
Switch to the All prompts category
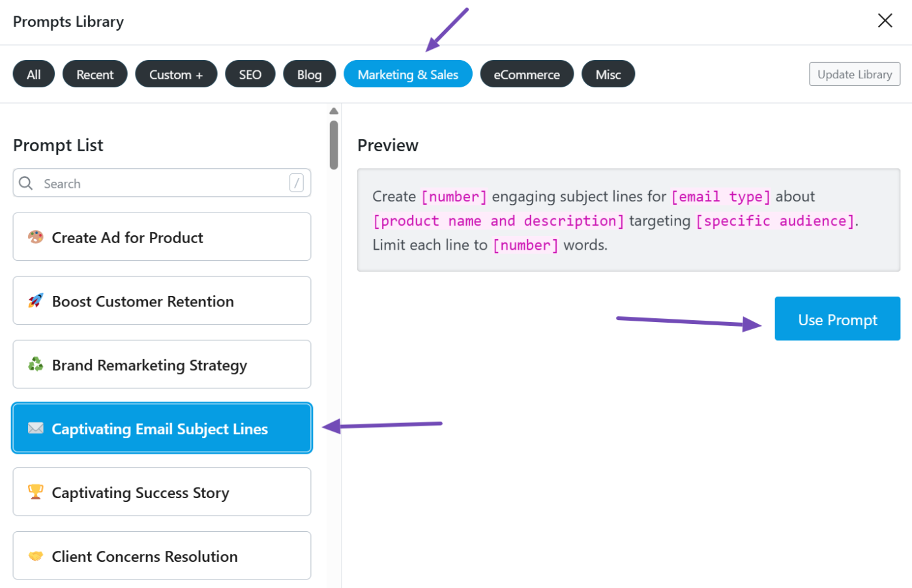point(34,74)
